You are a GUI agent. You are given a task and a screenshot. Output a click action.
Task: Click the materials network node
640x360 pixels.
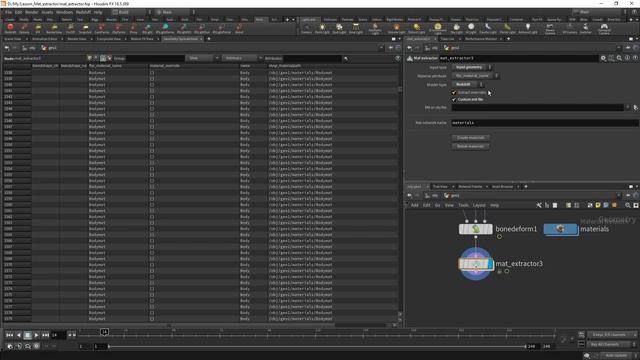point(561,229)
